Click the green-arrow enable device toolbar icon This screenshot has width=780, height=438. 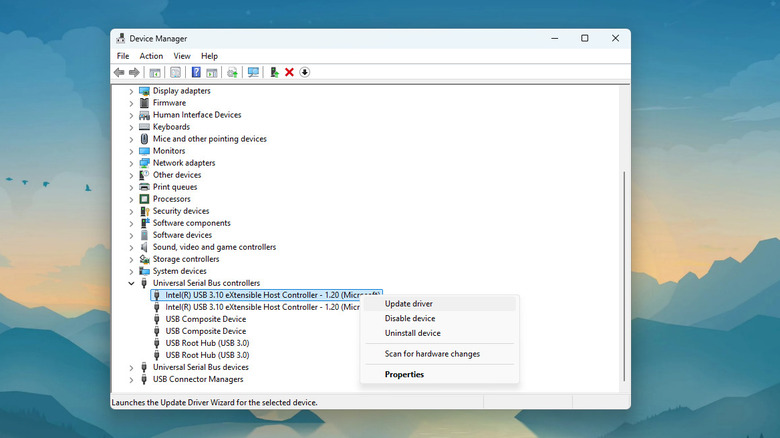coord(274,72)
